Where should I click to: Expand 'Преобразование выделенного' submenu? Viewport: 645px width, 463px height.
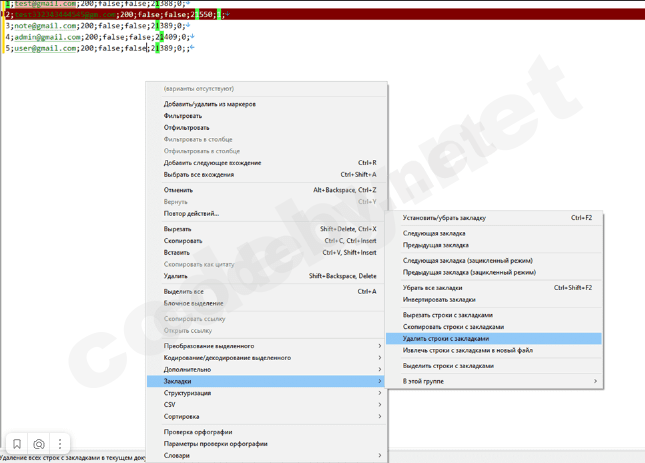(x=267, y=346)
